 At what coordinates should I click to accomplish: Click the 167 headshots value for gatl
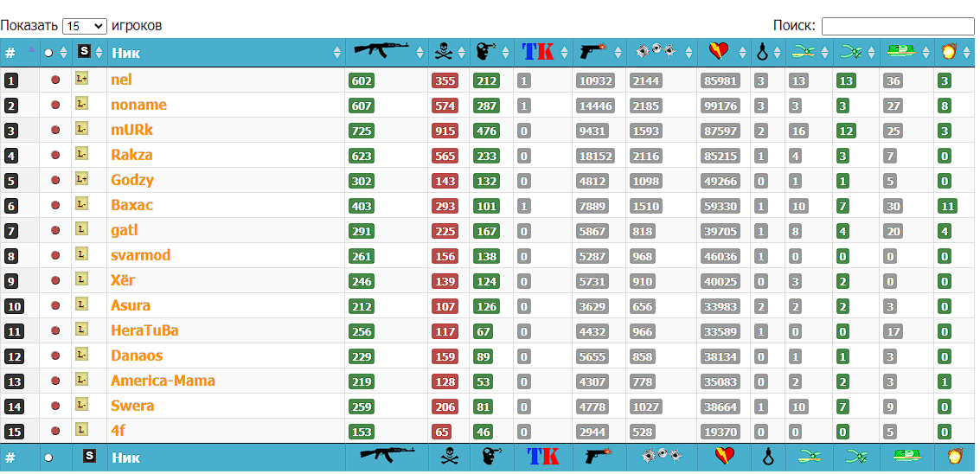coord(485,231)
